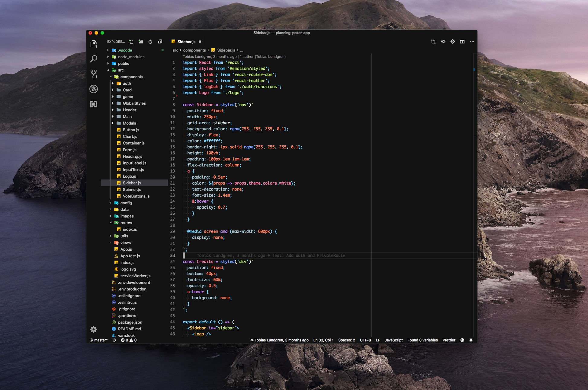Expand the views folder

(125, 243)
